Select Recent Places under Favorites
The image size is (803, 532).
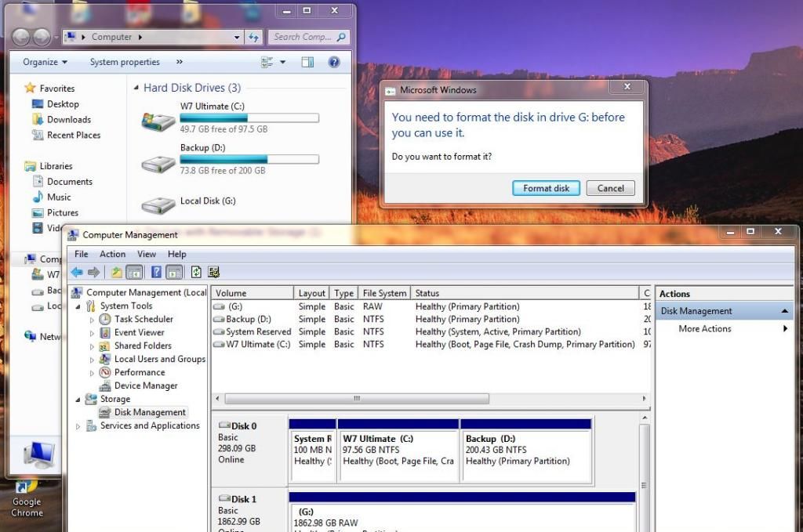click(x=73, y=135)
